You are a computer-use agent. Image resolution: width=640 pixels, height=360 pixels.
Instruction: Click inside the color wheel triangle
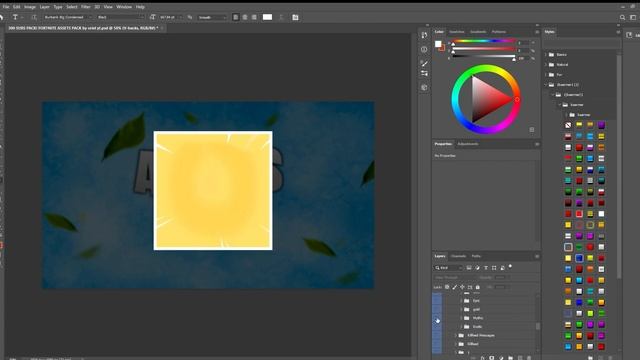[487, 99]
